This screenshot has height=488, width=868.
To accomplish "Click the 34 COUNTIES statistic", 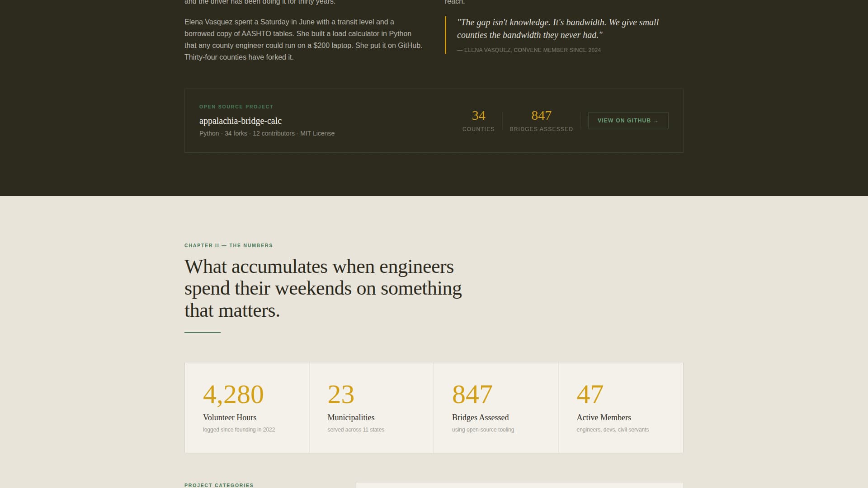I will (478, 120).
